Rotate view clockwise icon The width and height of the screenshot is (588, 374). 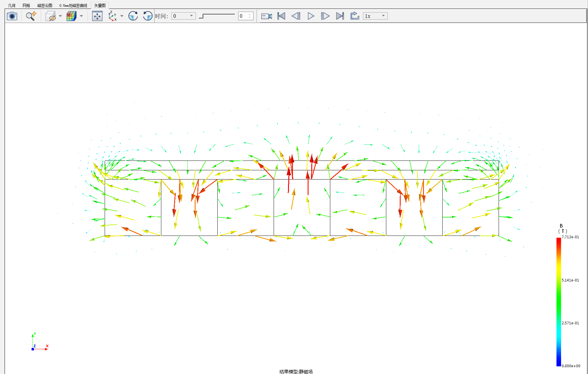133,16
